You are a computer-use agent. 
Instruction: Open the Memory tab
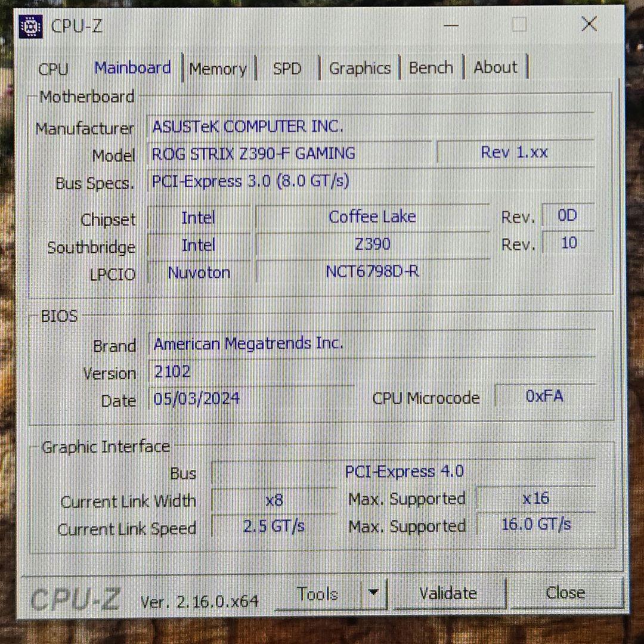tap(218, 69)
